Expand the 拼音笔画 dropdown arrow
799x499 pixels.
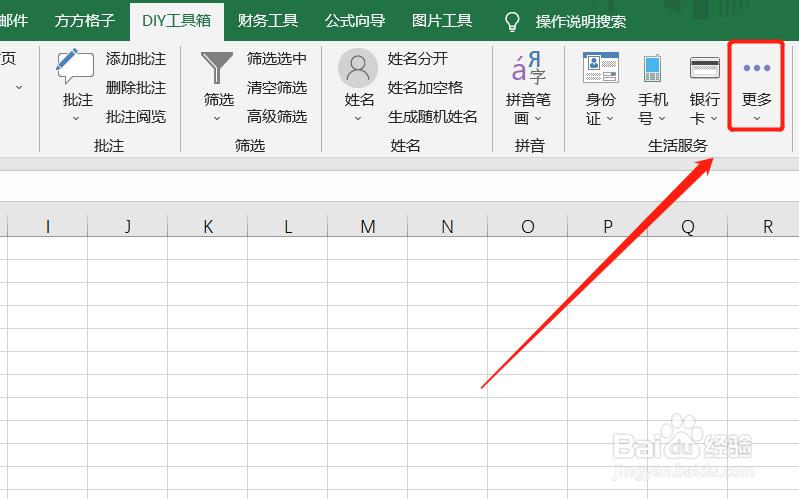coord(538,119)
